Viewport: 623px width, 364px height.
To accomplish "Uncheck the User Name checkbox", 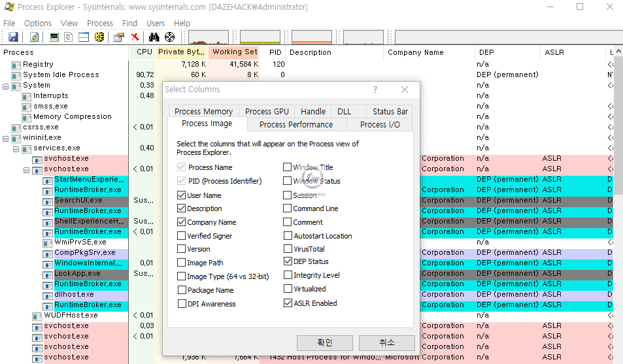I will point(182,195).
